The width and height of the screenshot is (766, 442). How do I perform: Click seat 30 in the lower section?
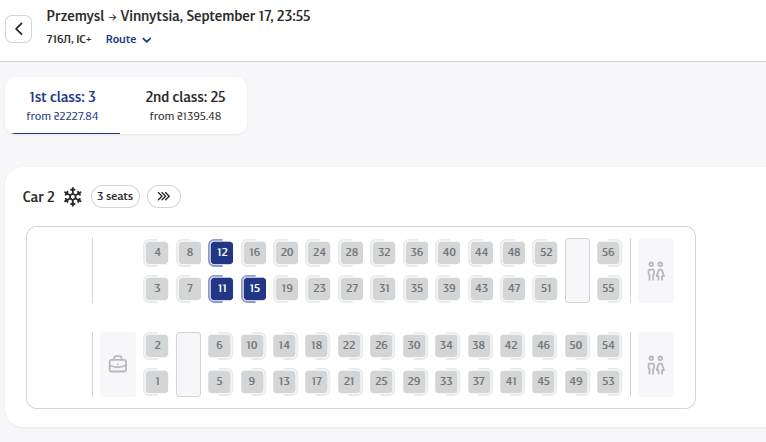click(x=414, y=345)
